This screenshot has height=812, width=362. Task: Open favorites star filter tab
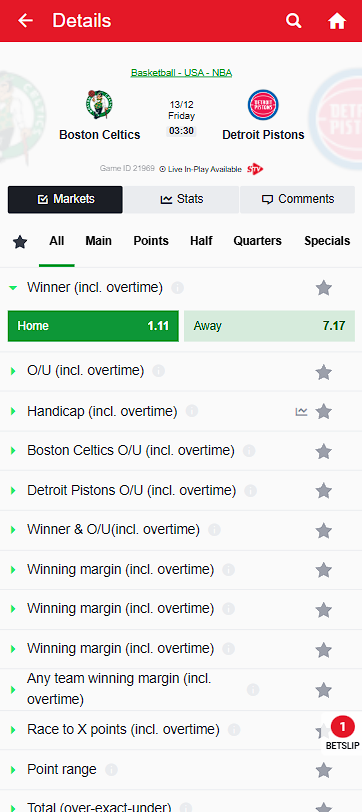click(20, 241)
